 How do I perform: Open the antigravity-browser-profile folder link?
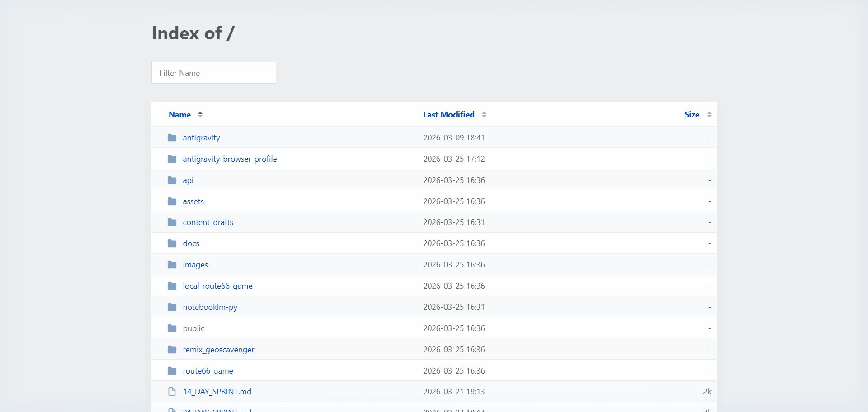point(230,159)
